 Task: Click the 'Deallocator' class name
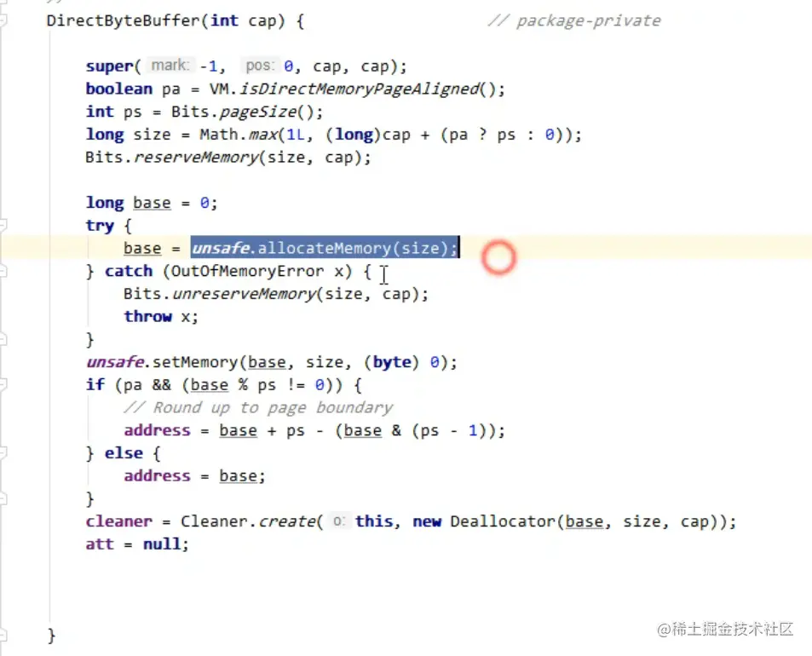503,522
